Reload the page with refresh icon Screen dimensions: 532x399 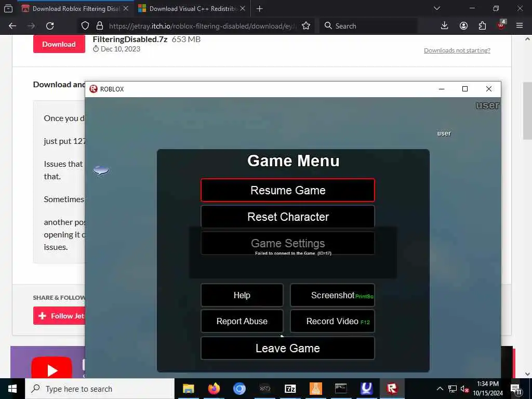[x=50, y=26]
